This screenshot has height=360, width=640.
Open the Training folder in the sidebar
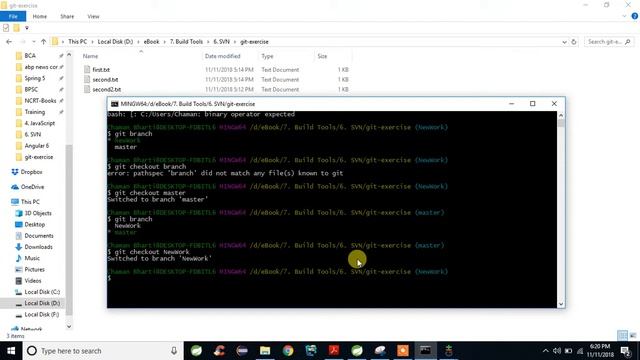click(35, 112)
